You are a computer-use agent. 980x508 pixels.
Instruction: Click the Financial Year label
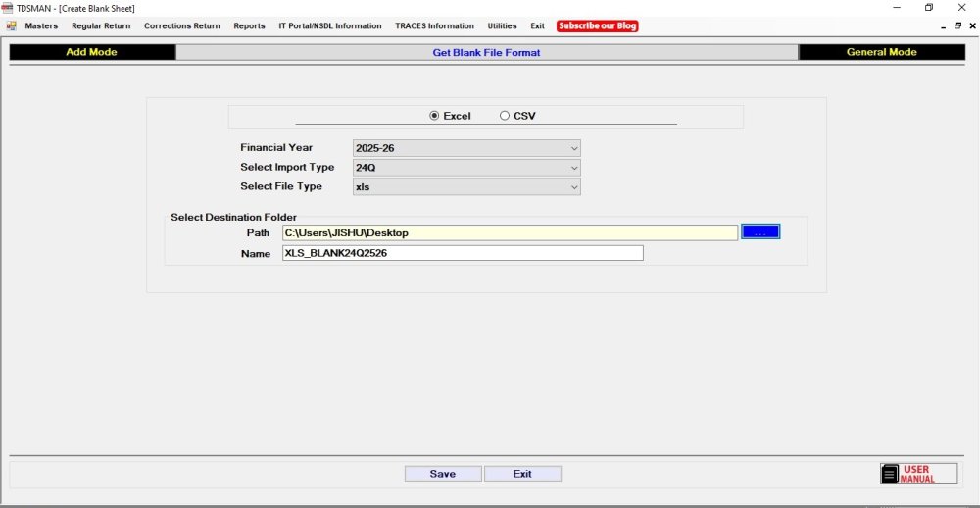coord(276,148)
